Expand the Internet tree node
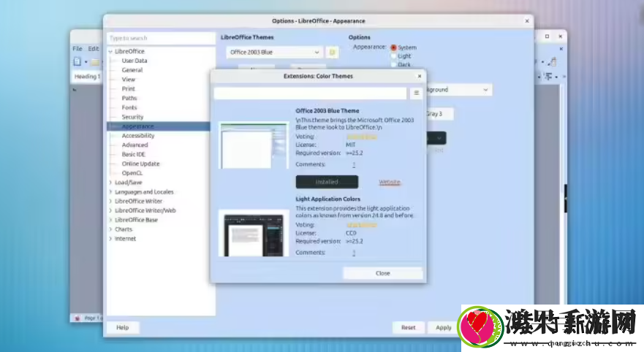 click(x=110, y=239)
